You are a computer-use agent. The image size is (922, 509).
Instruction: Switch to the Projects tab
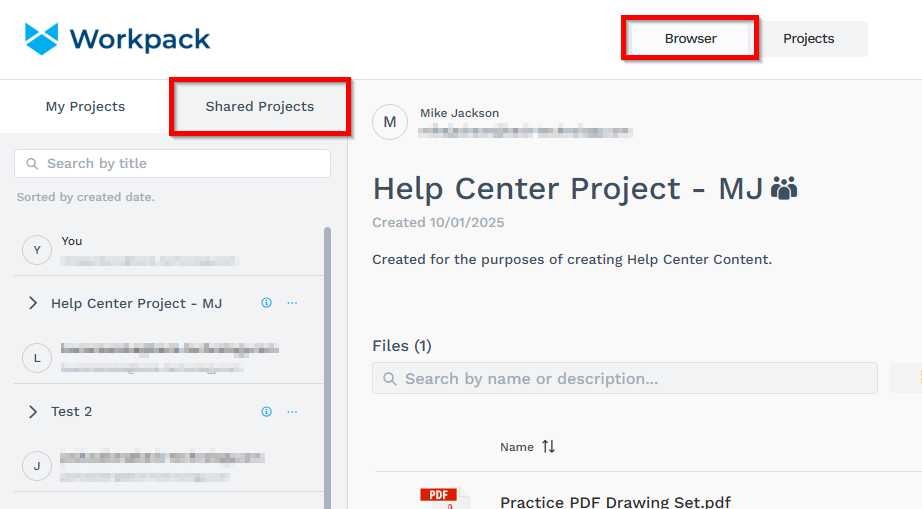(x=808, y=39)
